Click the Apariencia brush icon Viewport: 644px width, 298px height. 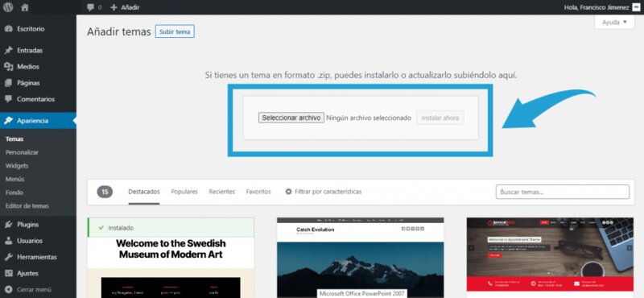pos(8,121)
